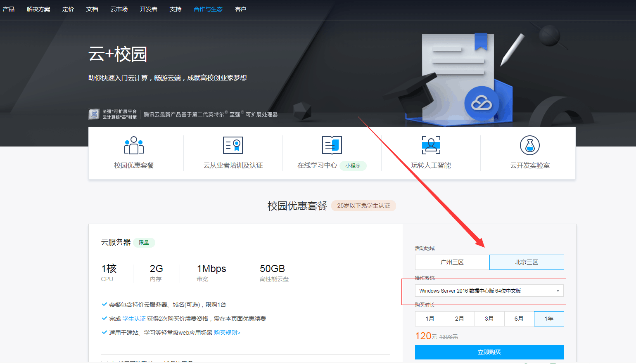Open the 购买规则> link
The image size is (636, 364).
tap(227, 333)
